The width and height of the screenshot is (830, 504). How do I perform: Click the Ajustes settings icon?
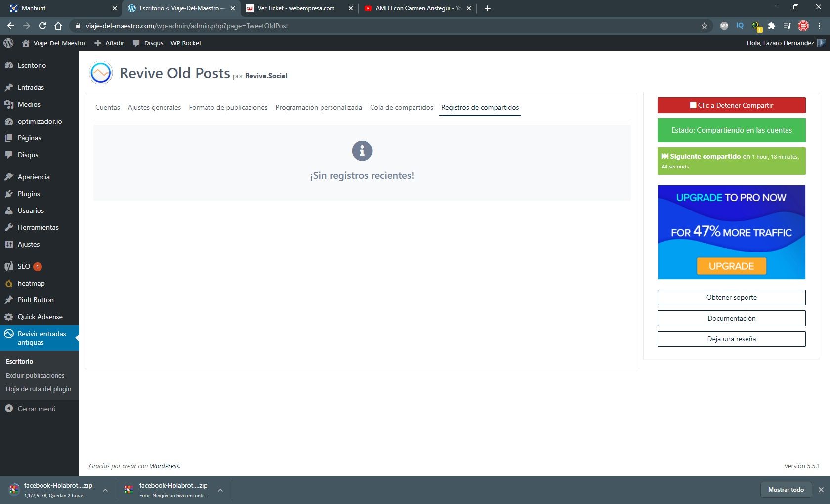point(8,244)
